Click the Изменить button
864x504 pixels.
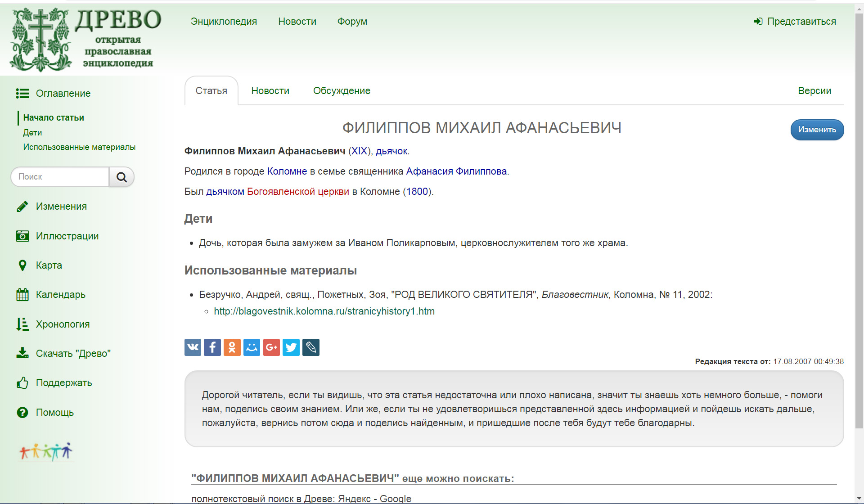pos(817,130)
